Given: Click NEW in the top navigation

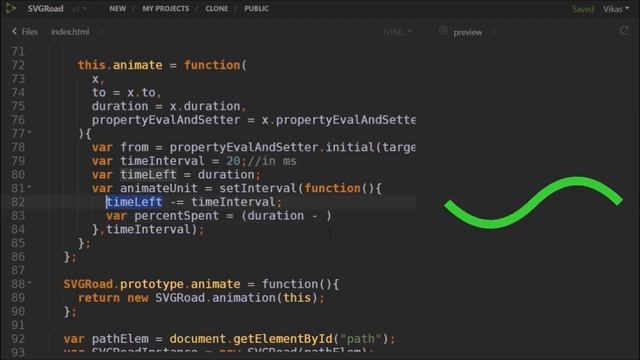Looking at the screenshot, I should click(x=118, y=9).
